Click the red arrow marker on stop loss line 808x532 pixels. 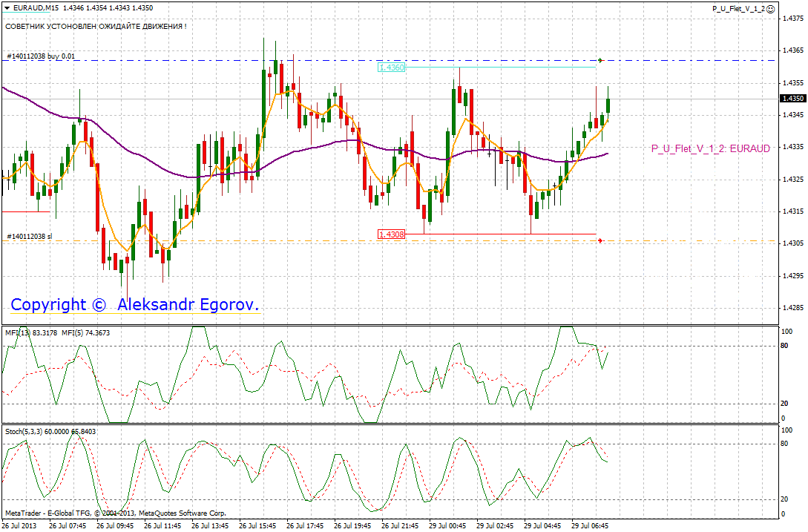[600, 240]
